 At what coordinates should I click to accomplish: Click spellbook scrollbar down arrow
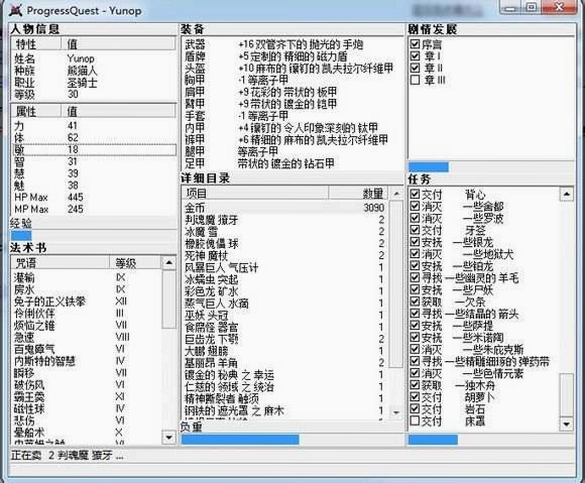point(169,437)
